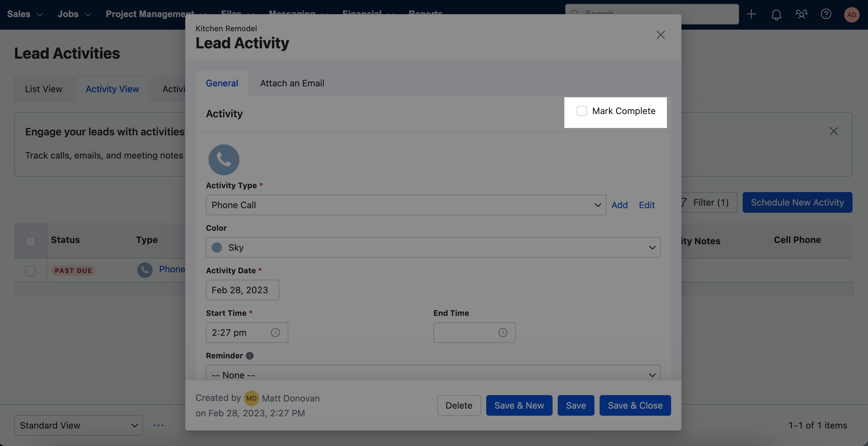Image resolution: width=868 pixels, height=446 pixels.
Task: Click the Reminder info icon
Action: 249,356
